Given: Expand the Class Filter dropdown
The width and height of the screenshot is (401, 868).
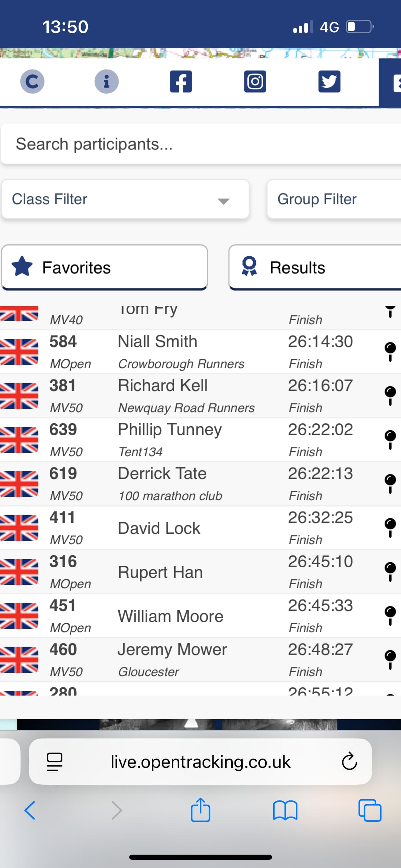Looking at the screenshot, I should click(x=125, y=199).
